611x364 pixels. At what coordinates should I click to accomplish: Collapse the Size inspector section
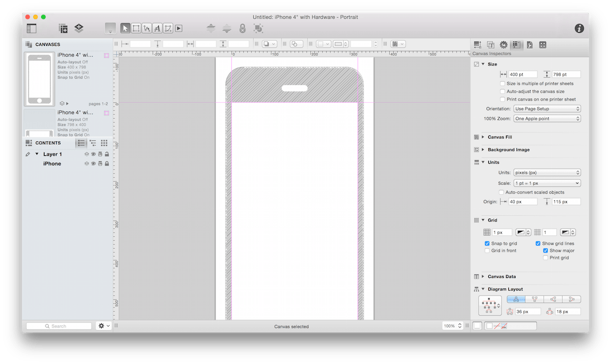coord(483,64)
